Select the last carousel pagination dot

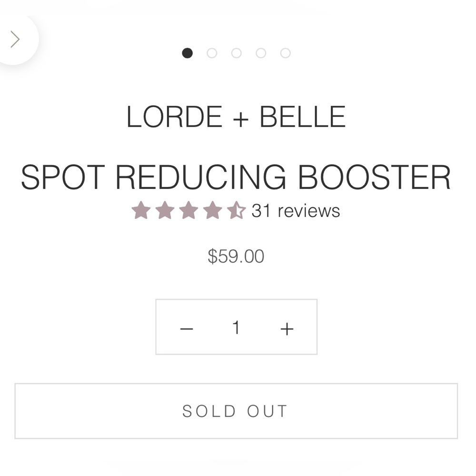(x=285, y=53)
